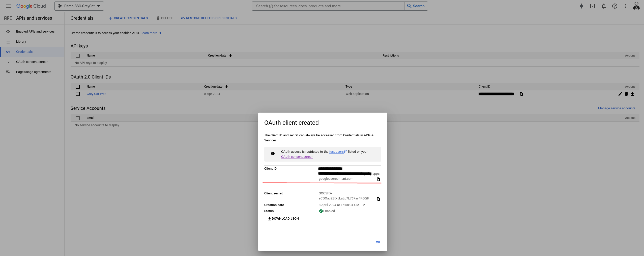Confirm the dialog with OK
644x256 pixels.
tap(378, 242)
